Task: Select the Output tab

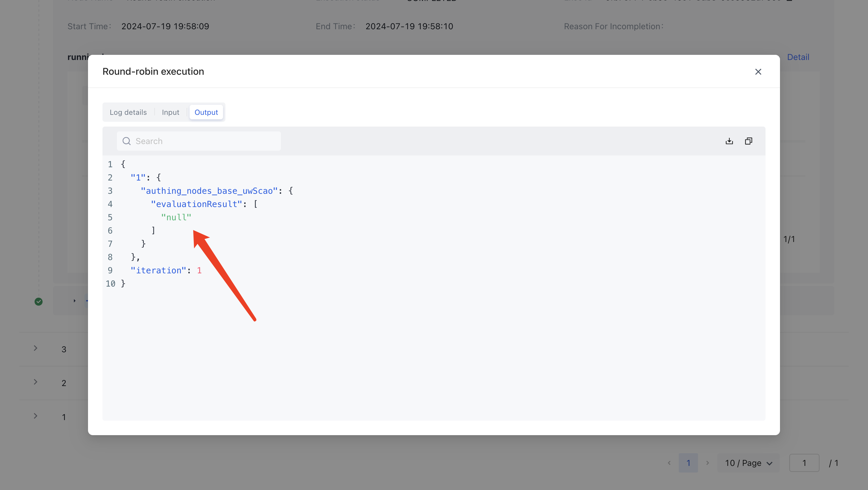Action: tap(206, 112)
